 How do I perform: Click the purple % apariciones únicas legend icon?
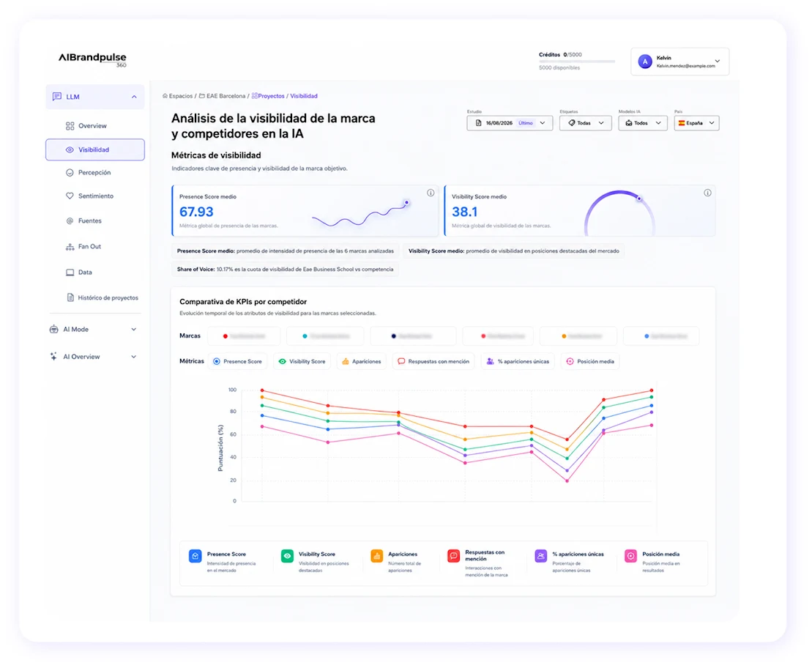click(540, 556)
